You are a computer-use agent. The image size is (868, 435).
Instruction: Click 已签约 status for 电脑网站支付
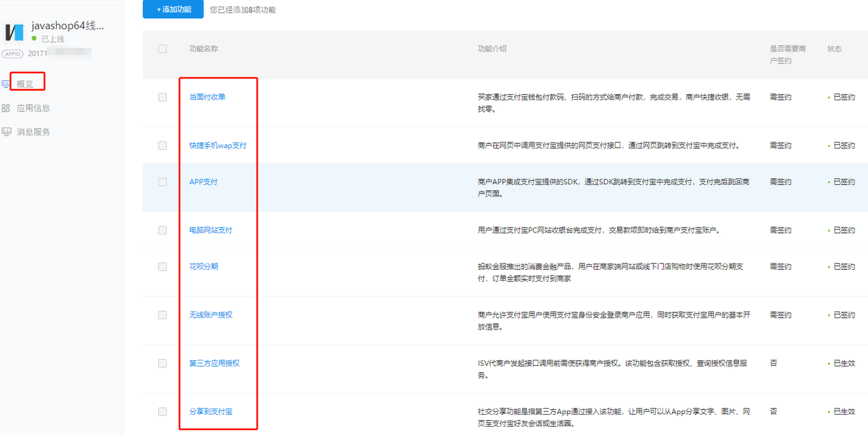[844, 230]
